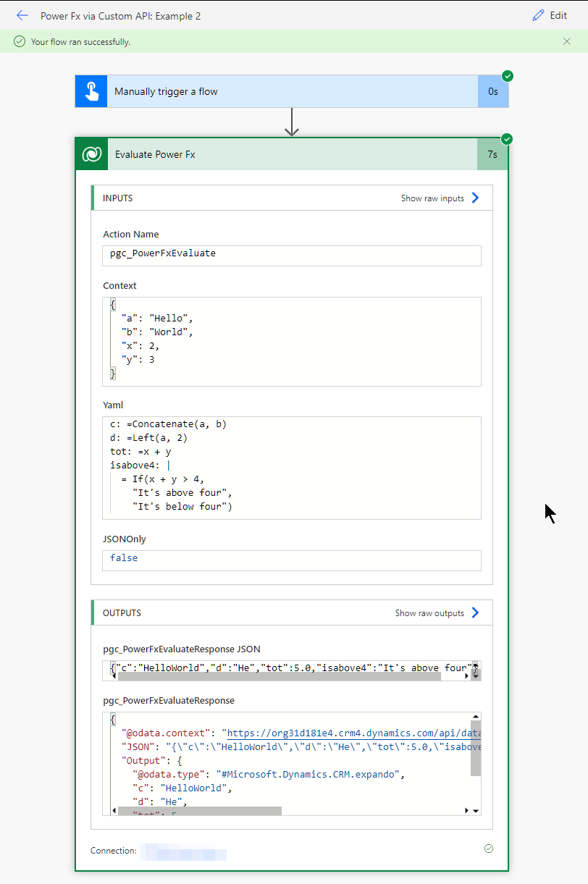Open the Manually trigger a flow step
The width and height of the screenshot is (588, 884).
point(292,92)
